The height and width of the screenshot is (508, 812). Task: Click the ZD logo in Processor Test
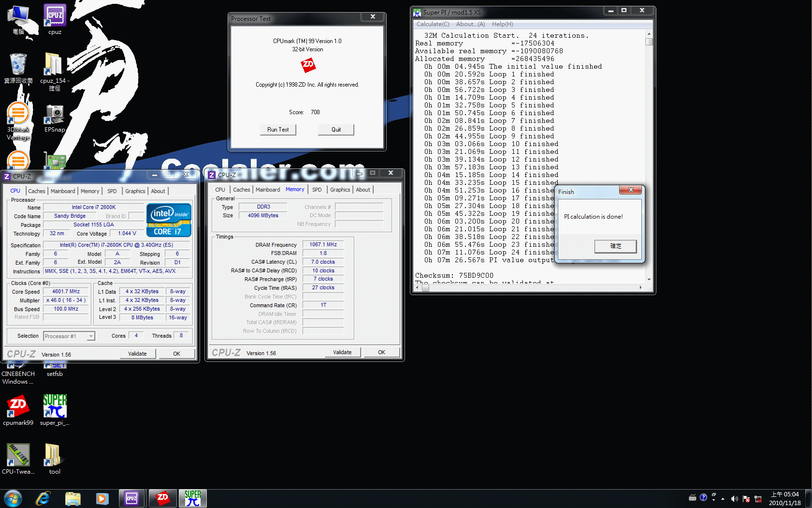click(308, 64)
